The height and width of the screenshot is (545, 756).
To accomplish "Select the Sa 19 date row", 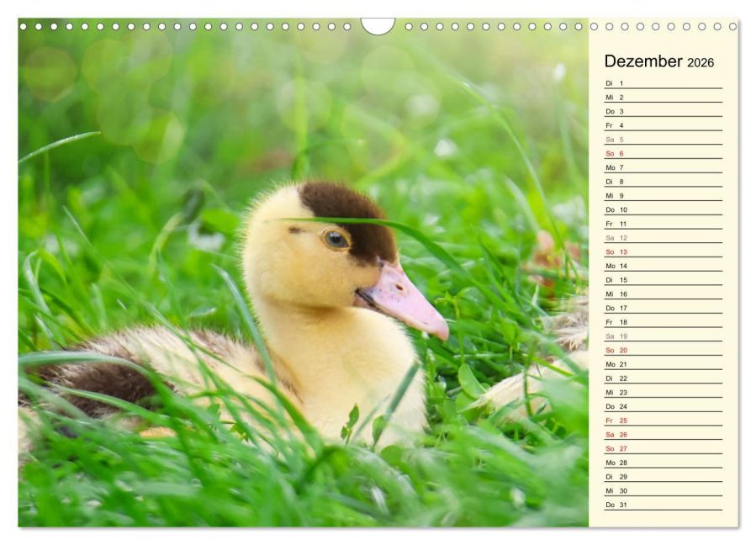I will point(663,336).
